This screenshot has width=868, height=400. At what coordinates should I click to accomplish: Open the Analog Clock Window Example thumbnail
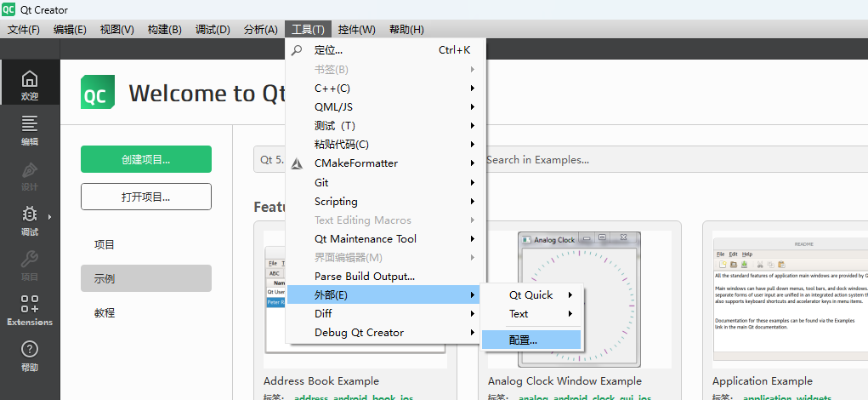tap(579, 300)
